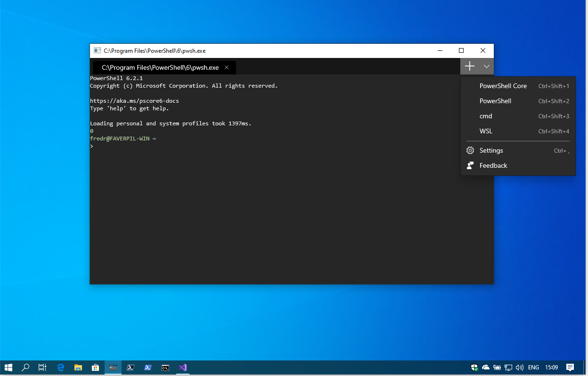
Task: Click the Task View icon on the taskbar
Action: [x=42, y=367]
